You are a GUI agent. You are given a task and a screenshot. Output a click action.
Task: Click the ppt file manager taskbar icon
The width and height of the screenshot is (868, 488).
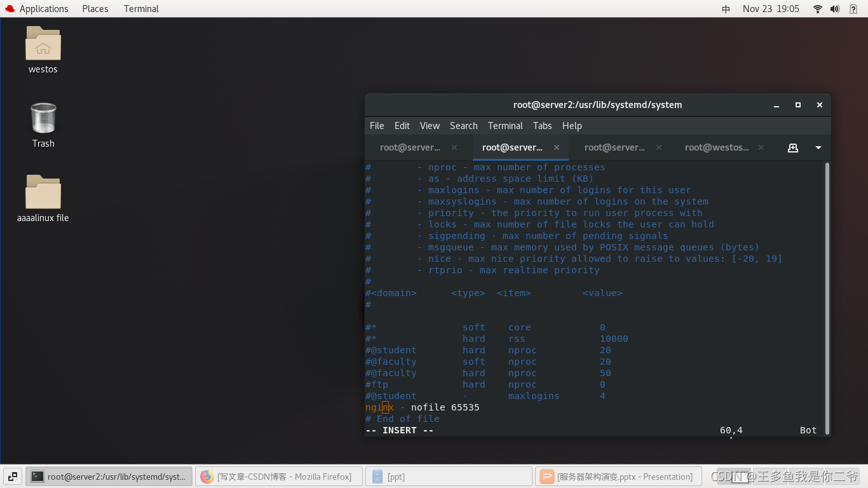(x=377, y=476)
